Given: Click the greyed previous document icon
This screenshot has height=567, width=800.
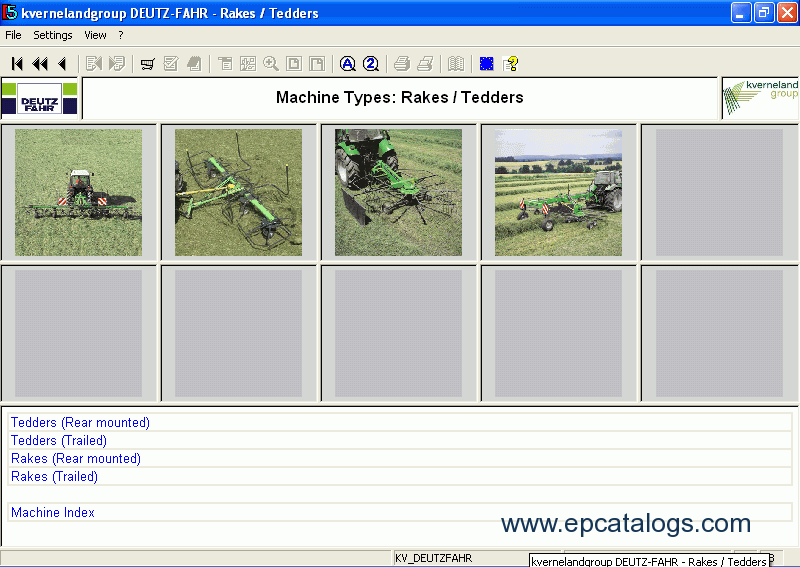Looking at the screenshot, I should click(94, 64).
